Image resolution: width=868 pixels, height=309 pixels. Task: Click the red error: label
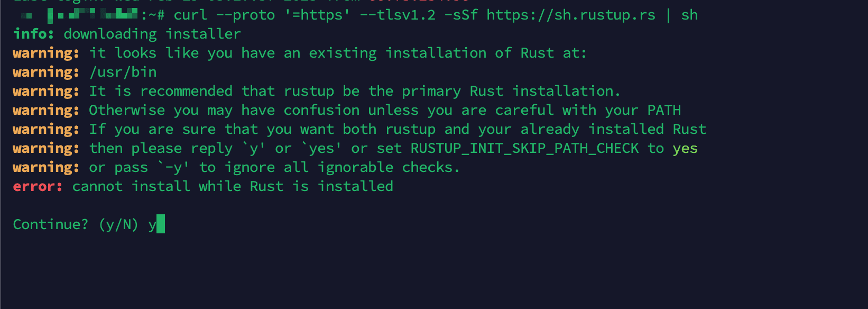(x=38, y=186)
